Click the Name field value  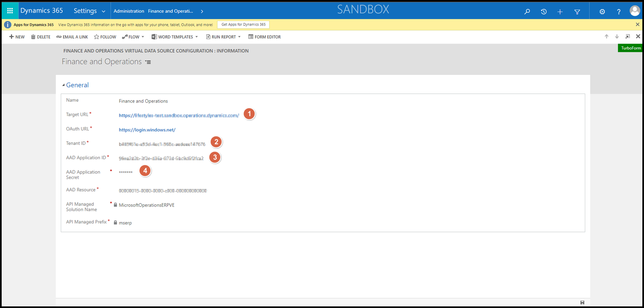pos(143,101)
